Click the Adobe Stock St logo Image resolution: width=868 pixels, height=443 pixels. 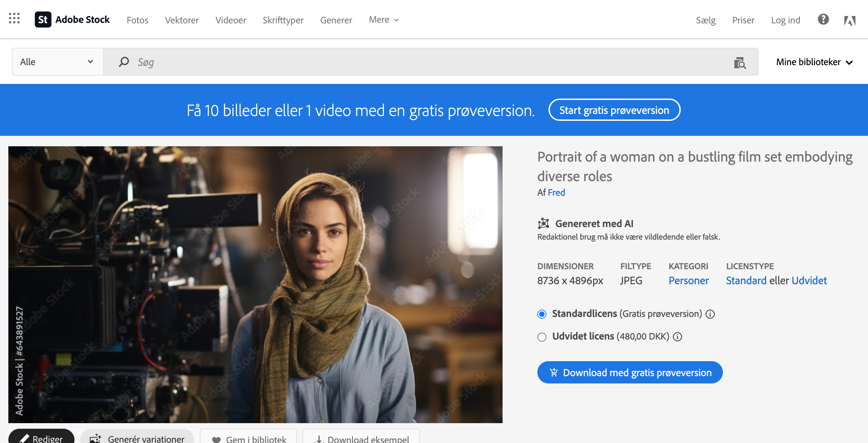[43, 20]
